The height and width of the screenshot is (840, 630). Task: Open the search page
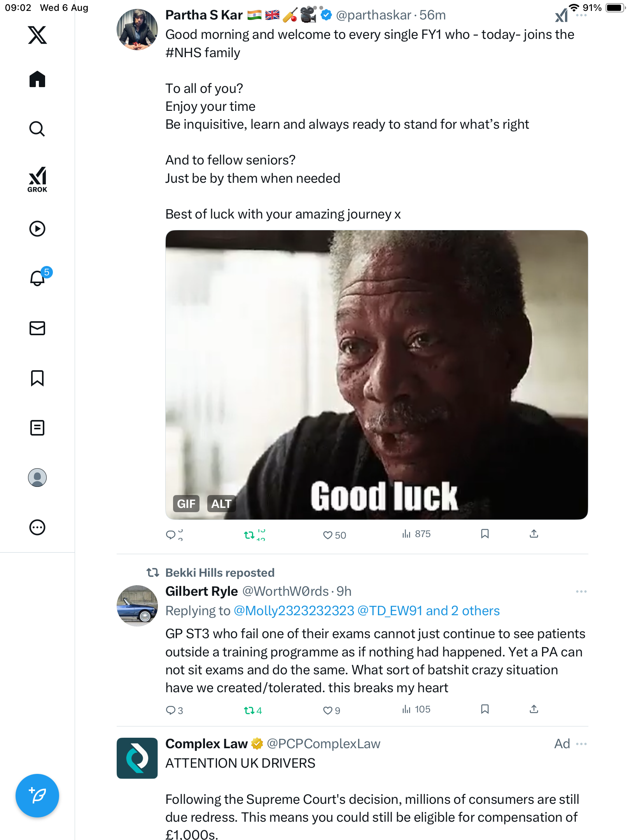click(37, 129)
